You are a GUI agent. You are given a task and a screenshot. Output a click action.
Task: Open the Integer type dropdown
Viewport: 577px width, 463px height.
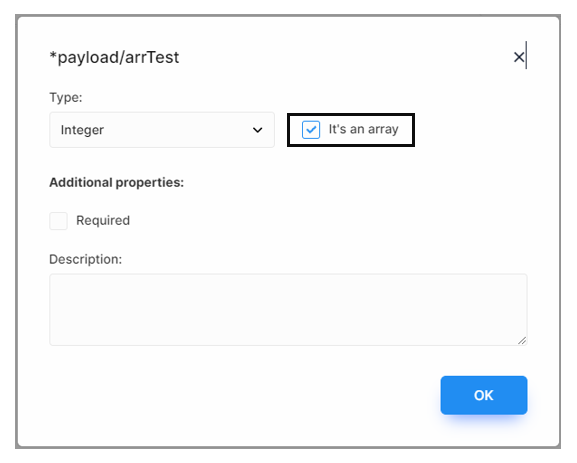(162, 130)
